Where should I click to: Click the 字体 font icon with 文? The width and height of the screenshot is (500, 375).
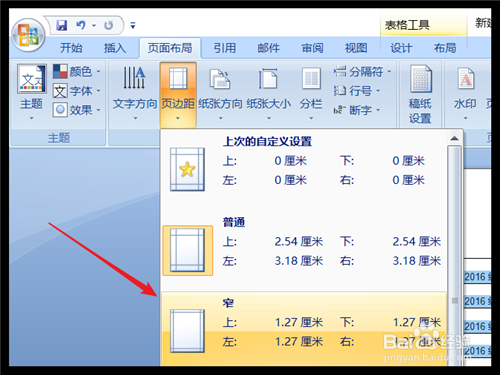click(x=60, y=91)
